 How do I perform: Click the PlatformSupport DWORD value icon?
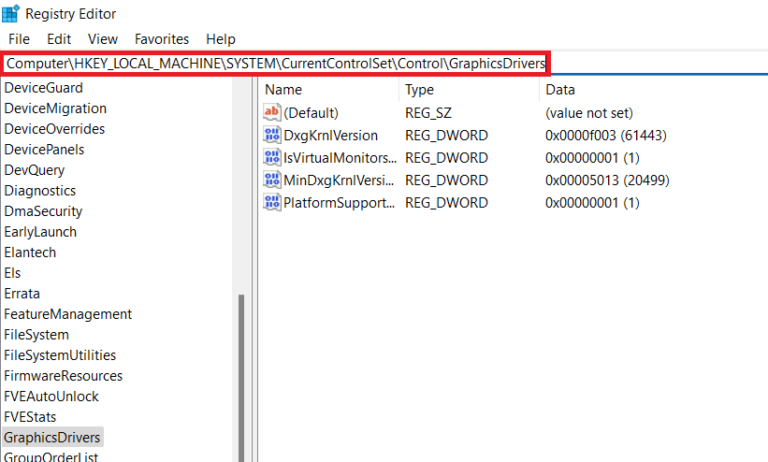pos(272,202)
